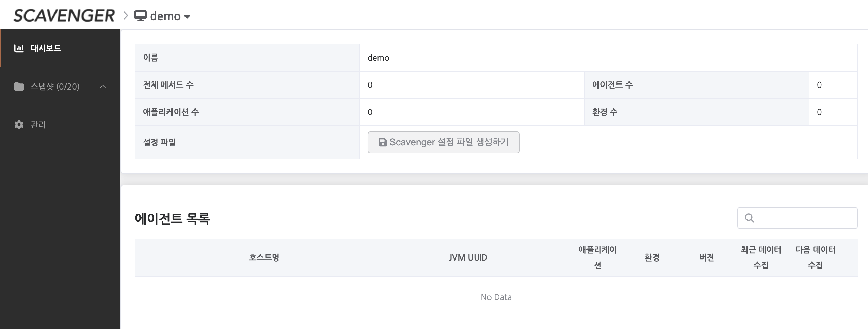Screen dimensions: 868x329
Task: Click the 최근 데이터 수집 column header
Action: (x=761, y=257)
